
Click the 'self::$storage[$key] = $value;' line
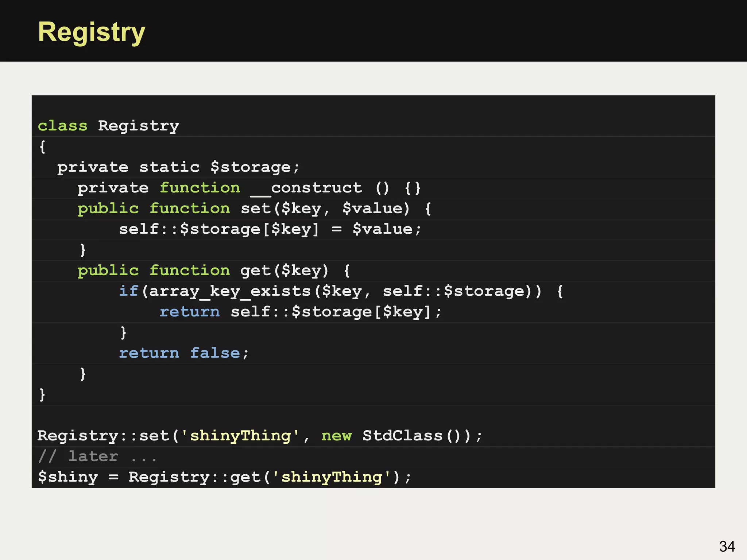270,229
